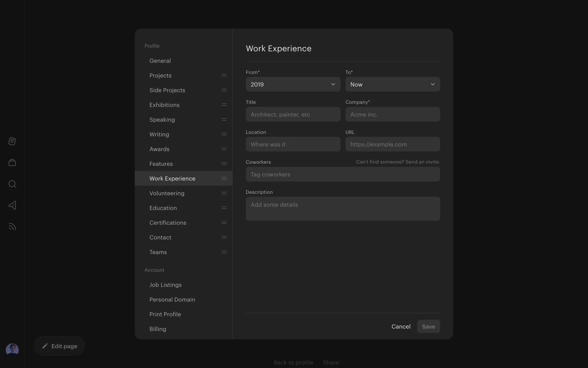
Task: Click the briefcase jobs icon in sidebar
Action: [12, 163]
